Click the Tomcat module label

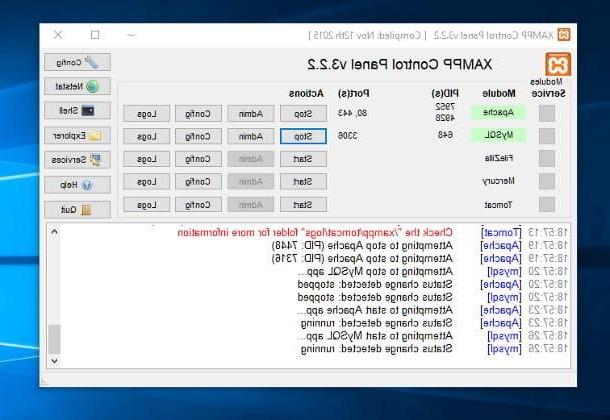pos(498,205)
